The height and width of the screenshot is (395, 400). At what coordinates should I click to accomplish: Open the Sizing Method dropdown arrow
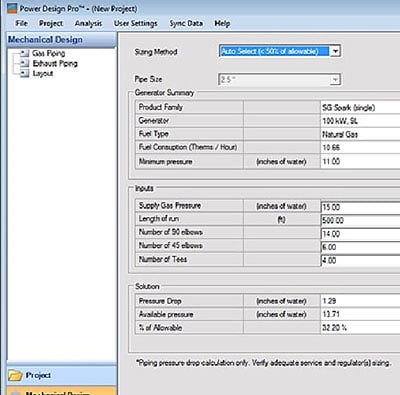click(x=335, y=51)
